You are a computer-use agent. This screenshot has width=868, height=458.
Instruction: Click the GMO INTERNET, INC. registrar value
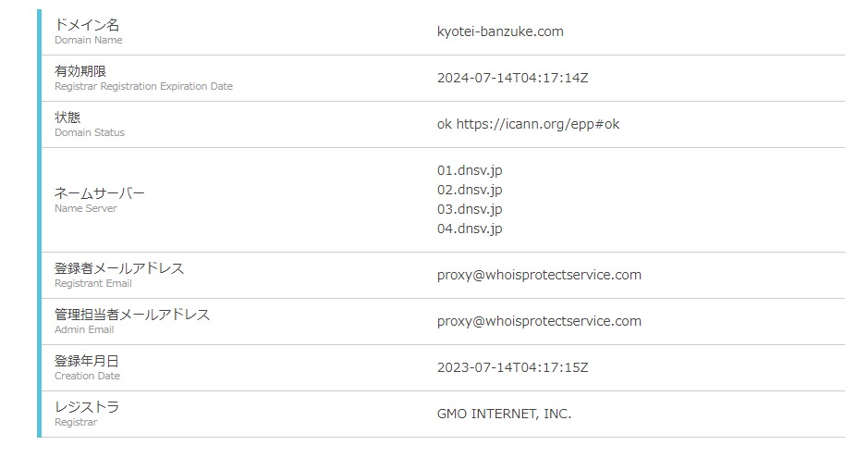504,414
